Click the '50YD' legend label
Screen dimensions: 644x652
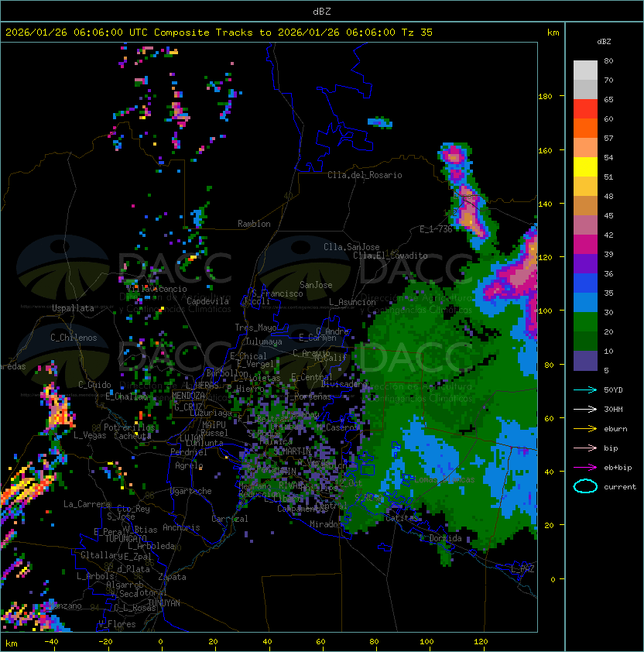(x=613, y=389)
